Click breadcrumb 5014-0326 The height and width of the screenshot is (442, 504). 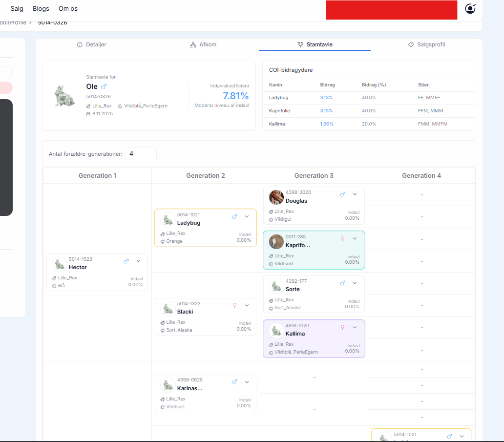52,23
